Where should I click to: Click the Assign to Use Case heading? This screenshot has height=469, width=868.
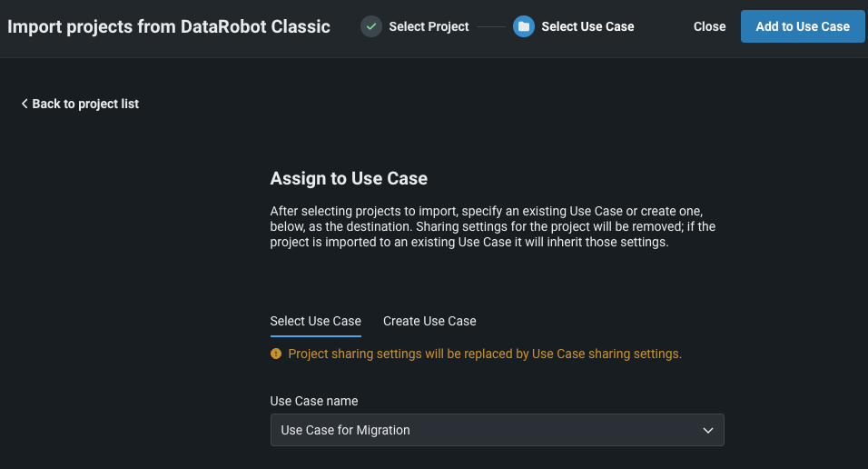[349, 178]
